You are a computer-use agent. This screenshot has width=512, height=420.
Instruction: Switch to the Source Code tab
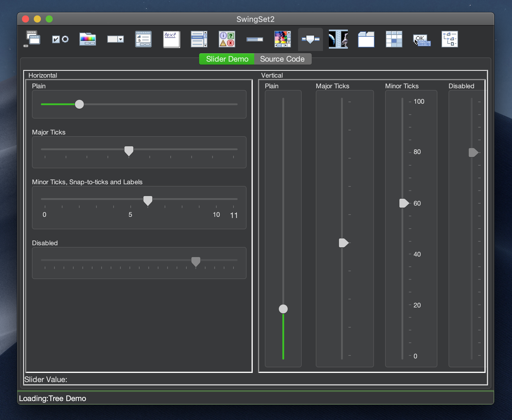click(x=282, y=59)
